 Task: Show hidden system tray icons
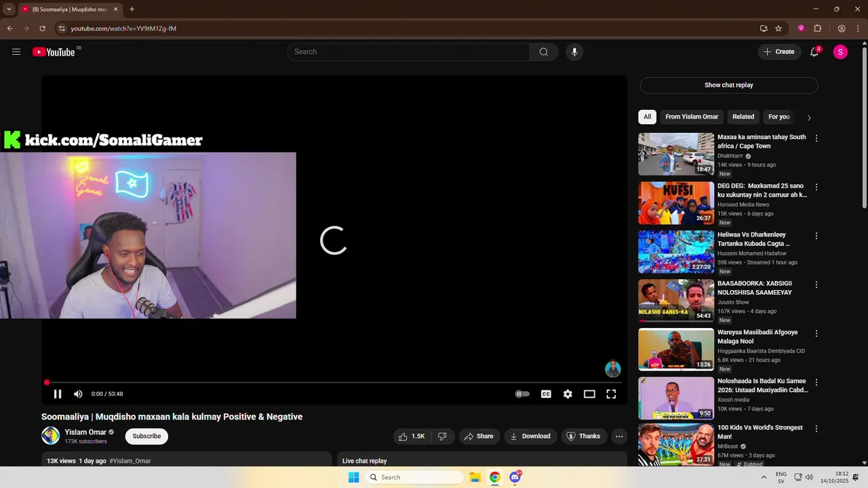[764, 477]
